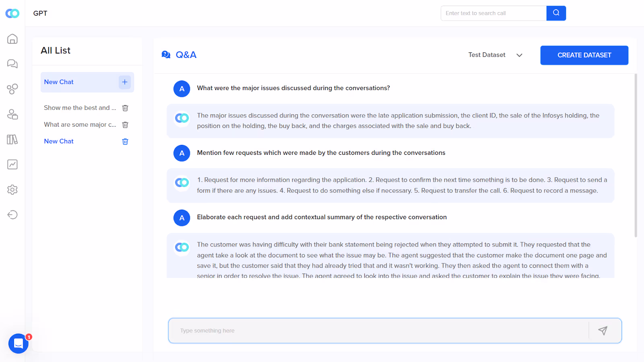Click the plus icon to add a chat
The image size is (644, 362).
pos(125,82)
